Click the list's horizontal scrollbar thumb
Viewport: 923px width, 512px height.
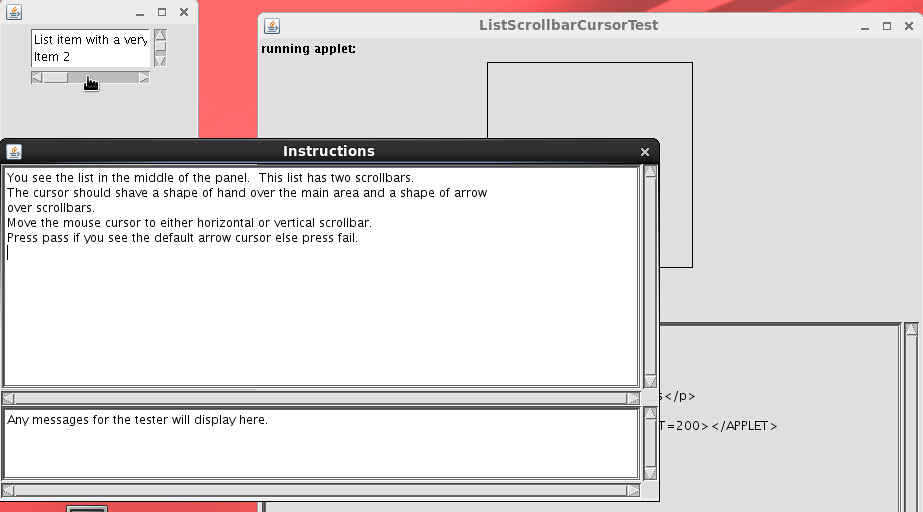[x=56, y=78]
